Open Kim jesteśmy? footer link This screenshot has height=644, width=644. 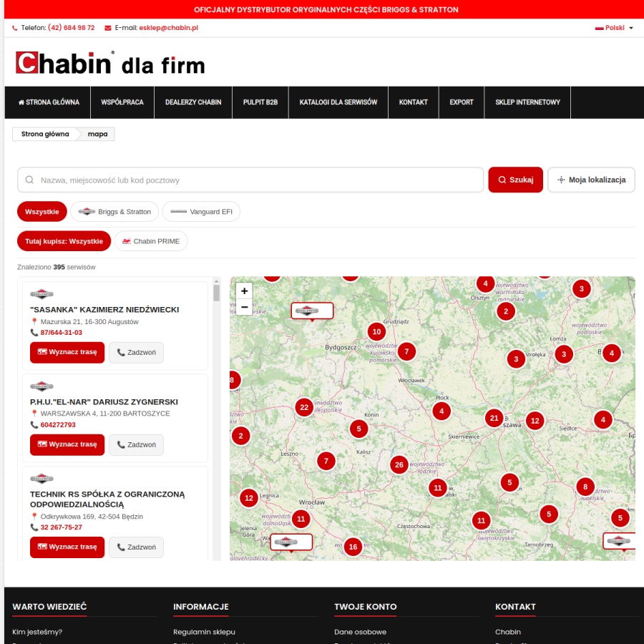click(x=37, y=632)
